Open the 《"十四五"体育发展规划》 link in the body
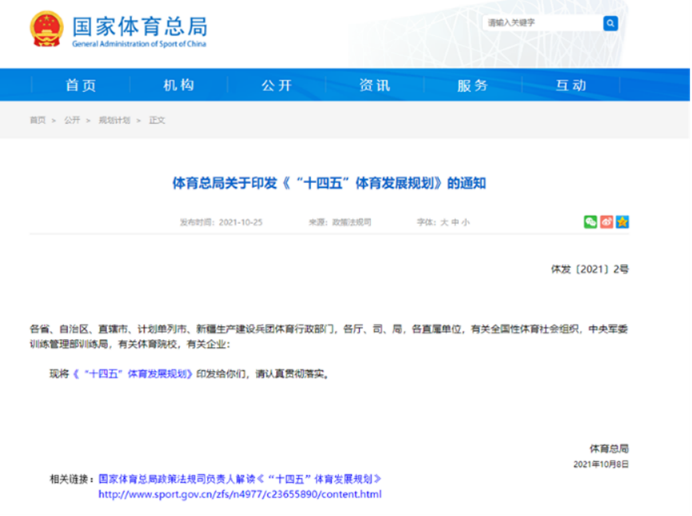692x516 pixels. (132, 374)
